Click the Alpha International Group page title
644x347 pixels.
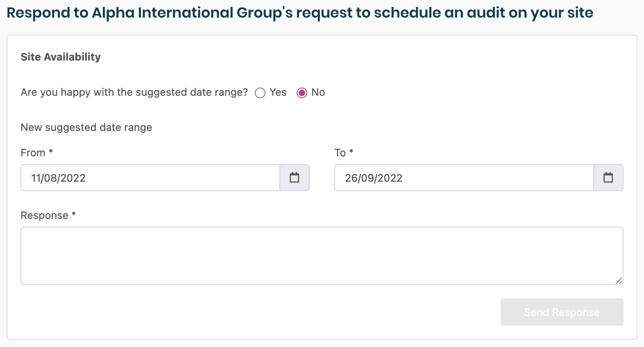pyautogui.click(x=300, y=13)
